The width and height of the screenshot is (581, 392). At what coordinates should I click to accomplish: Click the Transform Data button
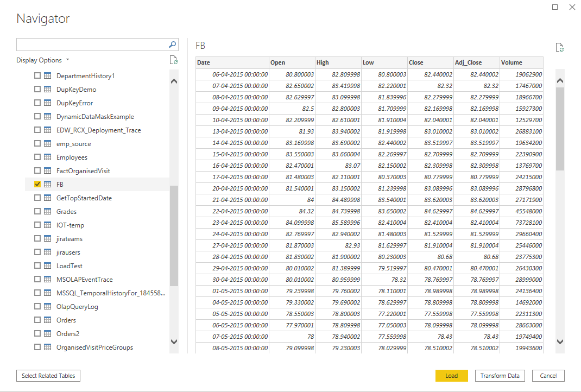pyautogui.click(x=500, y=376)
